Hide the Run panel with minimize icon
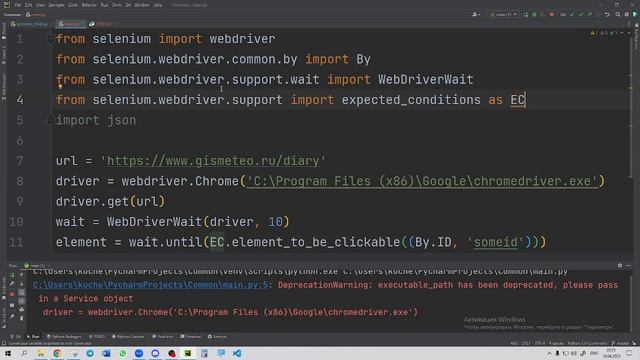 click(629, 265)
